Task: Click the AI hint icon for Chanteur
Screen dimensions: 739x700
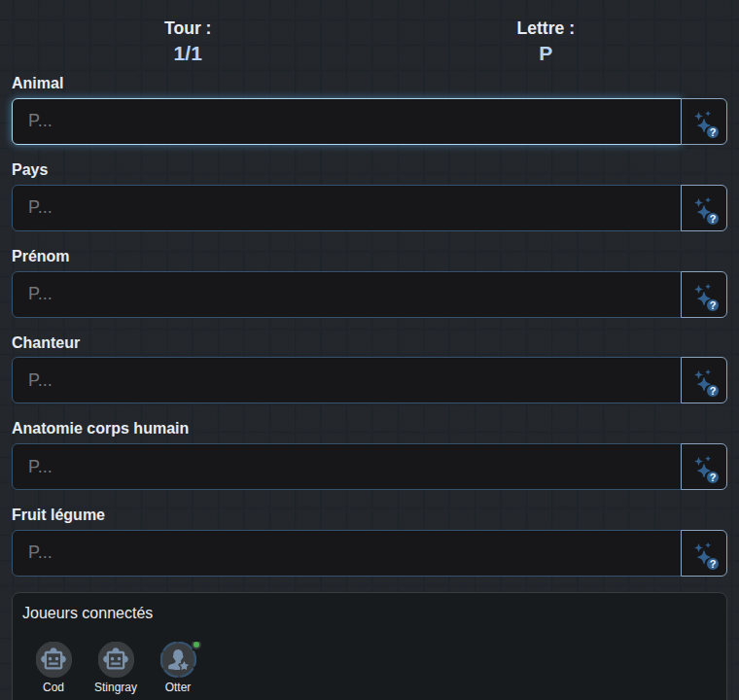Action: [704, 380]
